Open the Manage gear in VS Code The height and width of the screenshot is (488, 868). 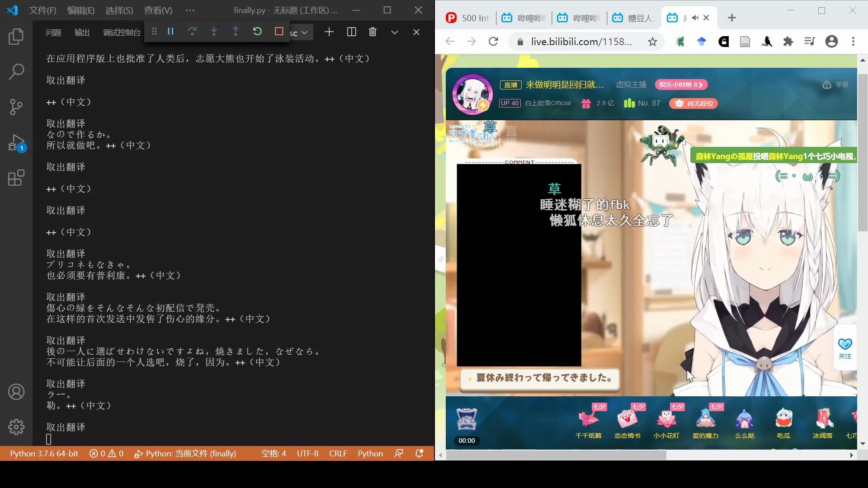point(16,427)
